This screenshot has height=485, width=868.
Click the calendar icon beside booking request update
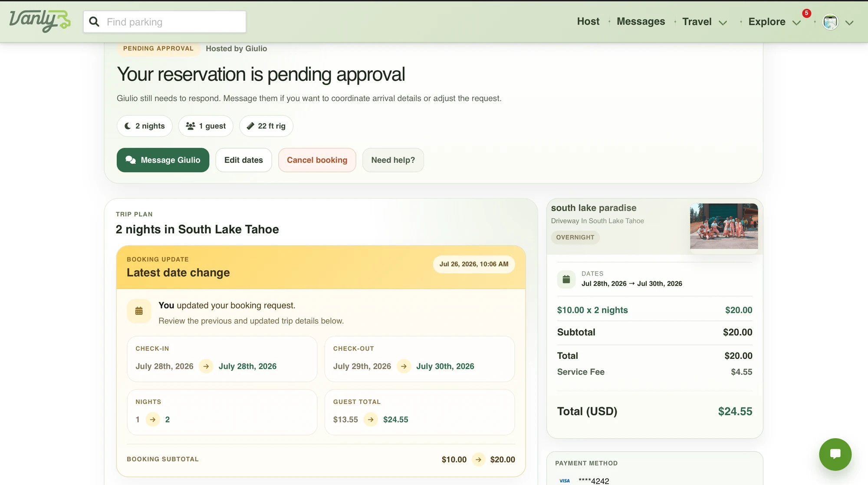pos(139,311)
